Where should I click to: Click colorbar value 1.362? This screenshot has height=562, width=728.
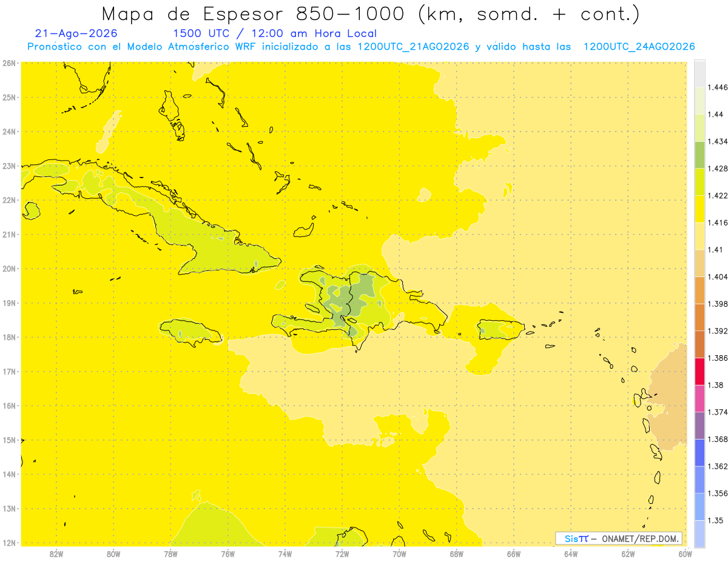pos(718,466)
